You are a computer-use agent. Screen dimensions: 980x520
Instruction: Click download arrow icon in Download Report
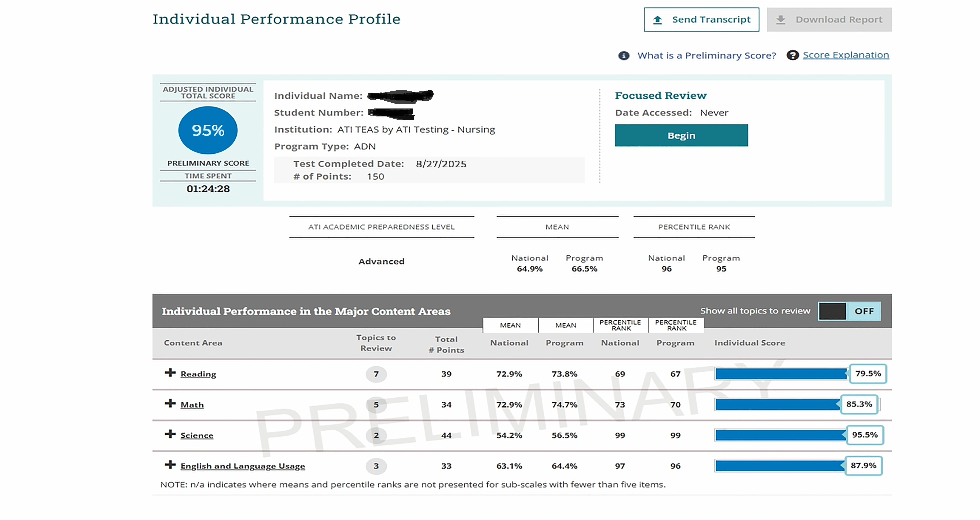[781, 20]
